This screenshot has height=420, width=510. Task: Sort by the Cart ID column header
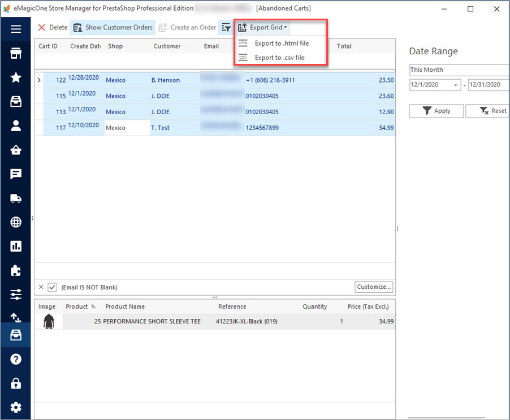[48, 46]
